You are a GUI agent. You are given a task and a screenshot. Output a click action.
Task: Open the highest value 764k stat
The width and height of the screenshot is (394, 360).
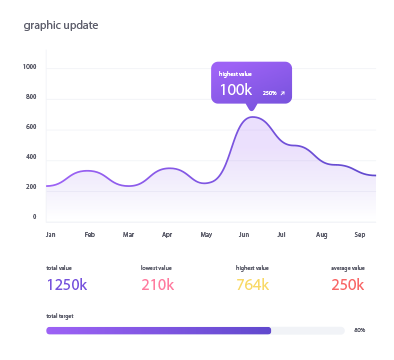(x=252, y=285)
